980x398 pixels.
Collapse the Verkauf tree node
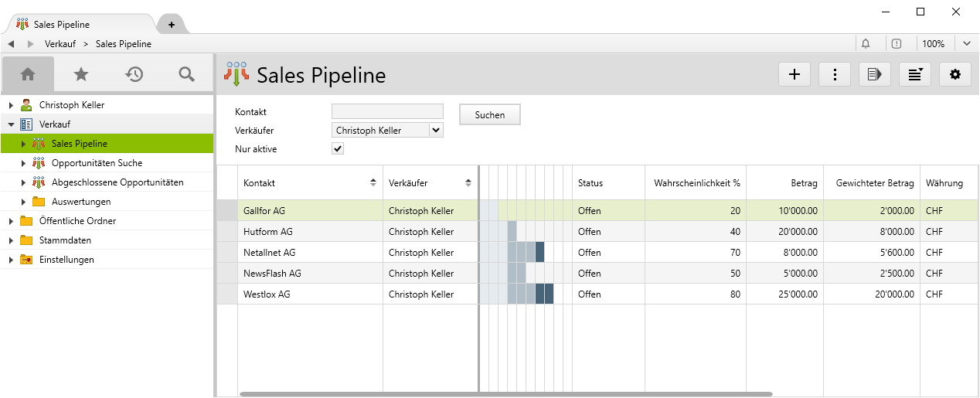pos(11,124)
